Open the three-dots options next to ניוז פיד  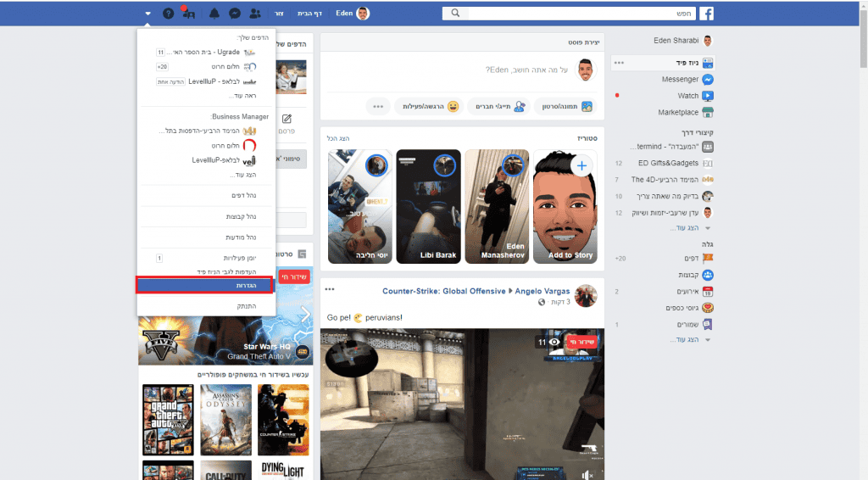[x=619, y=63]
